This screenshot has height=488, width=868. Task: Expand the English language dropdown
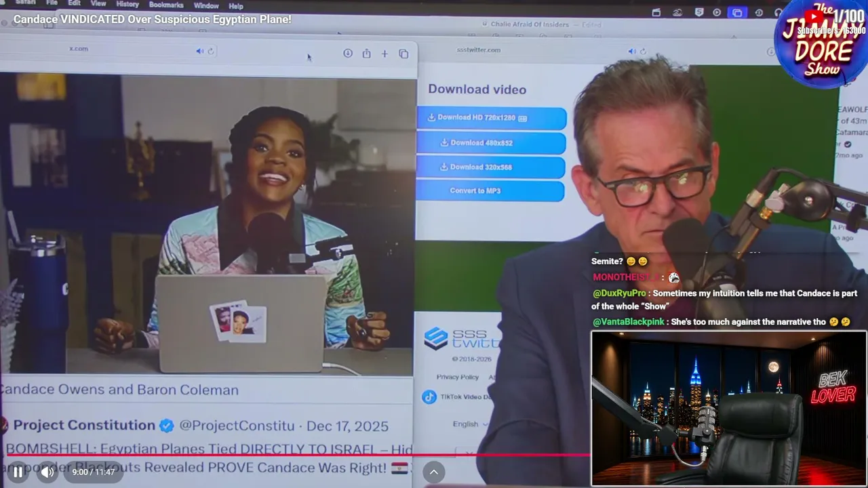click(471, 424)
